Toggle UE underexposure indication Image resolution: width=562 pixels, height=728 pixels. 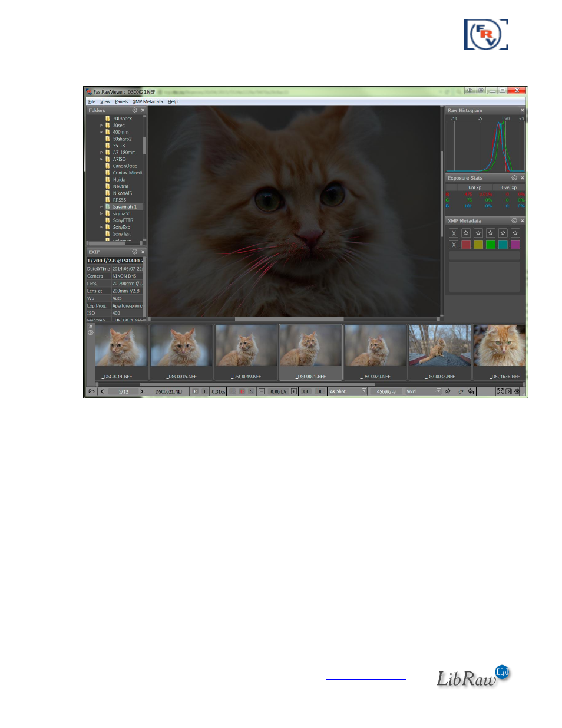click(x=320, y=391)
